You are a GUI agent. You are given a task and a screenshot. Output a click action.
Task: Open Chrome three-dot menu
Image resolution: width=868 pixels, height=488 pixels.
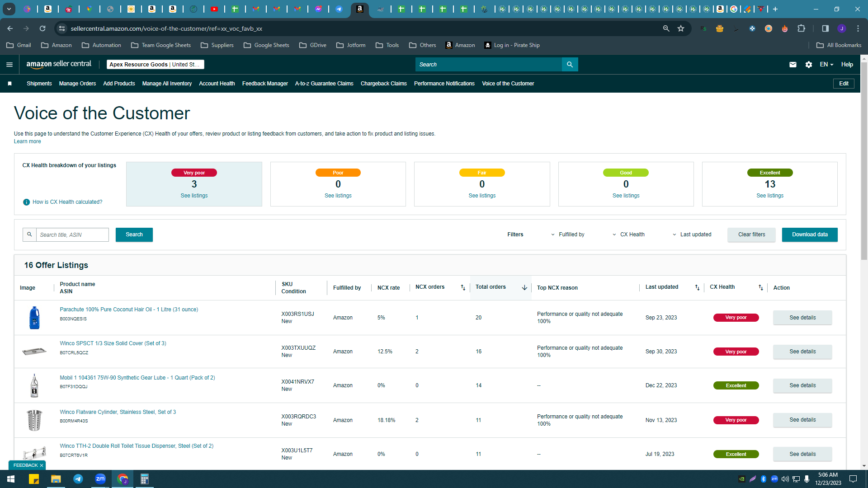tap(858, 28)
